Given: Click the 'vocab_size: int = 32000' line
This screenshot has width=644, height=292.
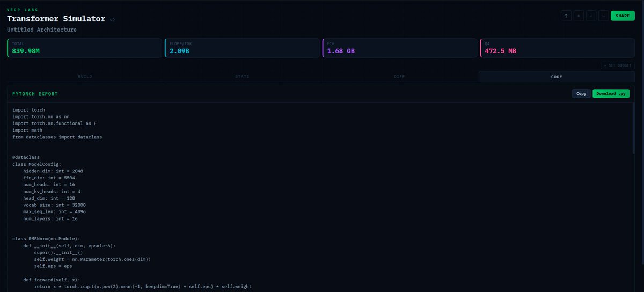Looking at the screenshot, I should click(55, 205).
